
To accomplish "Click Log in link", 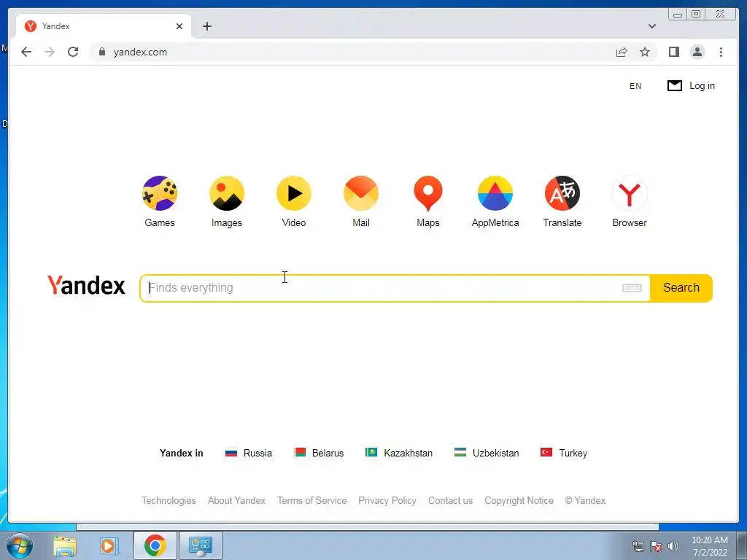I will click(x=703, y=86).
